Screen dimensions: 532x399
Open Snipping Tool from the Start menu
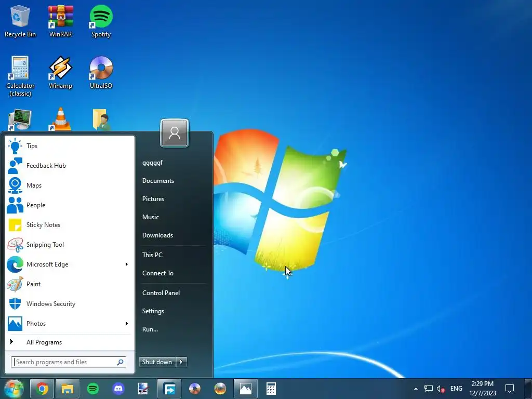tap(69, 245)
